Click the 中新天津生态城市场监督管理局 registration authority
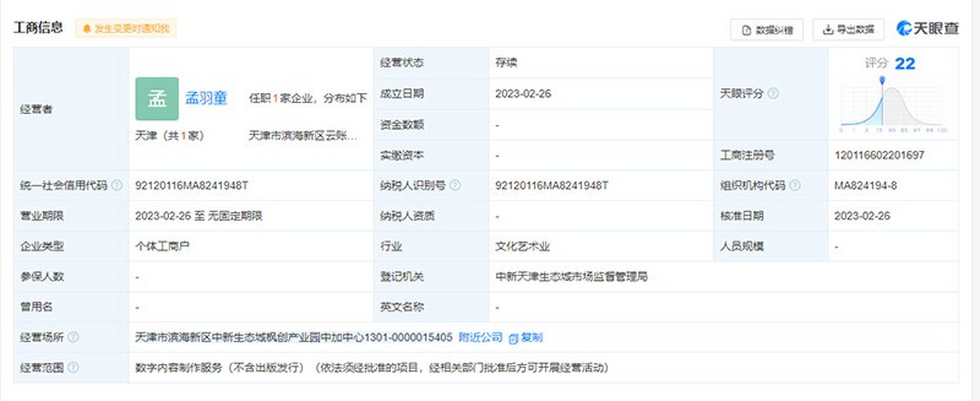 point(572,277)
